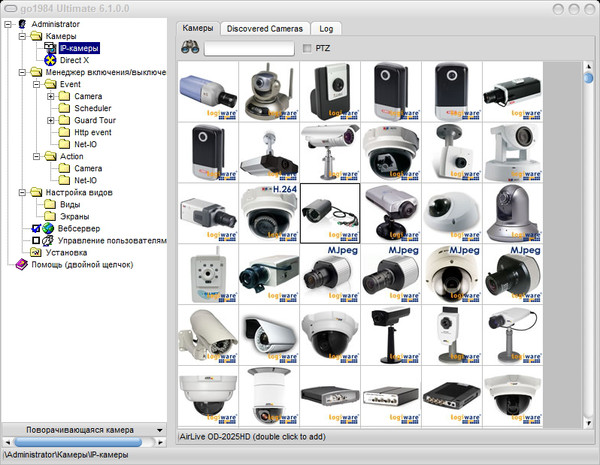
Task: Switch to the Discovered Cameras tab
Action: 265,28
